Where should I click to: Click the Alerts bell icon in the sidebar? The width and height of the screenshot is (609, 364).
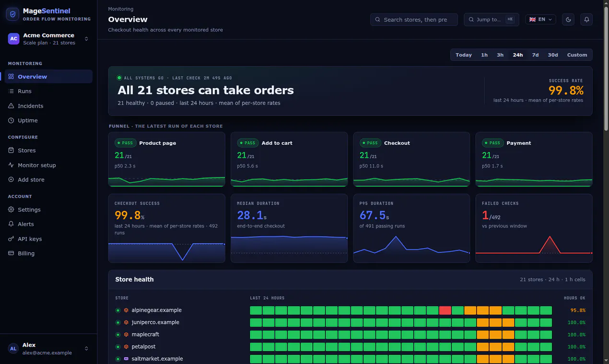pos(11,224)
